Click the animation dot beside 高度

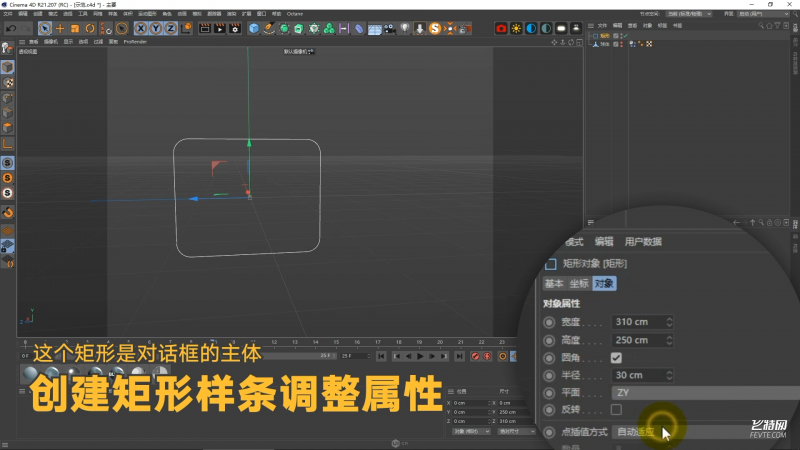(x=549, y=340)
